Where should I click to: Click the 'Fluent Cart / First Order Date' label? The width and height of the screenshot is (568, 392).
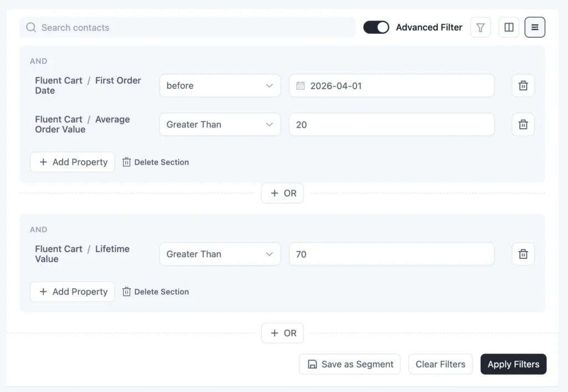point(88,85)
